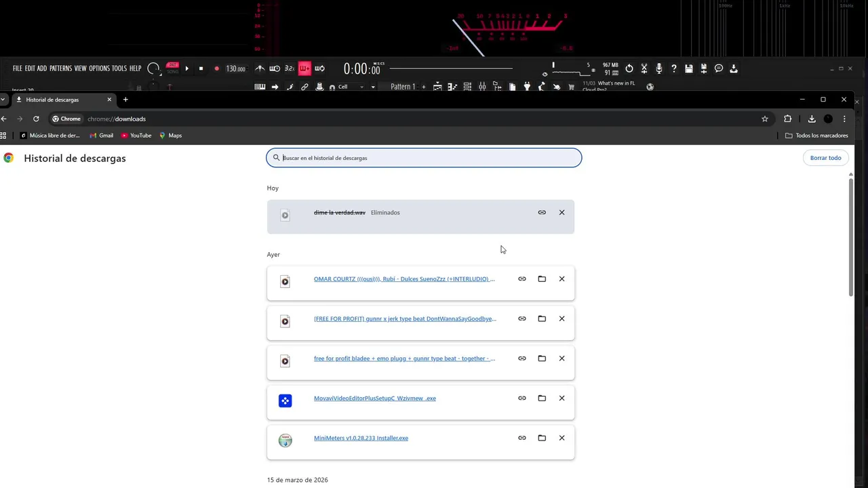
Task: Click the 130.000 tempo field
Action: click(x=235, y=68)
